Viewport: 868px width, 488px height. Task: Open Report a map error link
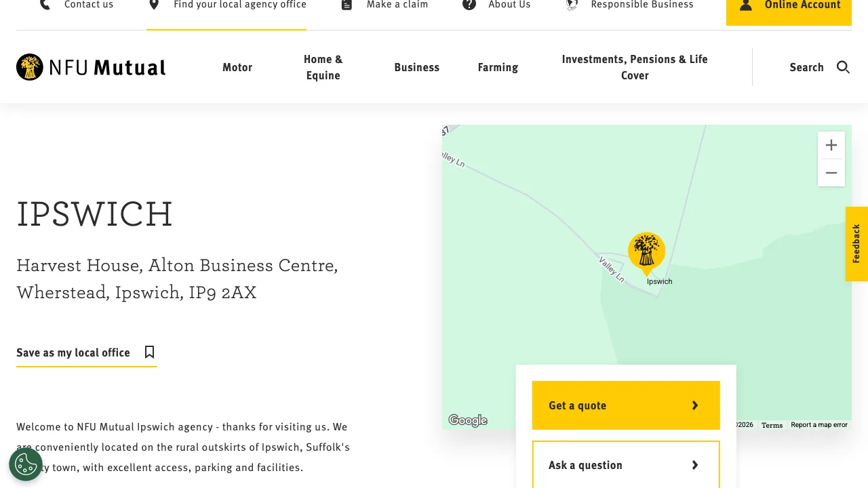818,425
